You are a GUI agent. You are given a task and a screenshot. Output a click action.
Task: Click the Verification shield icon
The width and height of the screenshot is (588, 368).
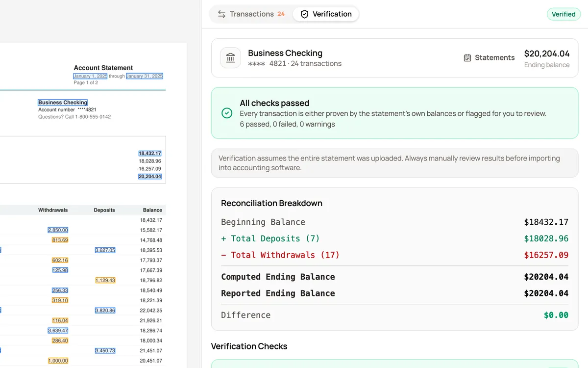(x=304, y=14)
